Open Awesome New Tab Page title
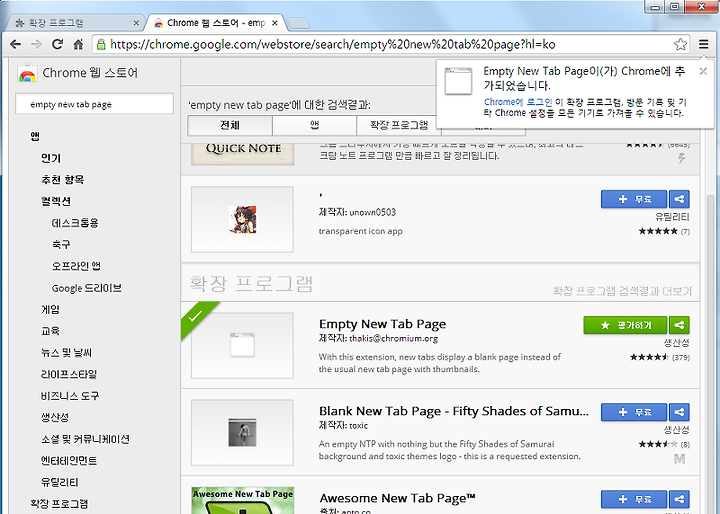This screenshot has height=514, width=720. [x=397, y=498]
